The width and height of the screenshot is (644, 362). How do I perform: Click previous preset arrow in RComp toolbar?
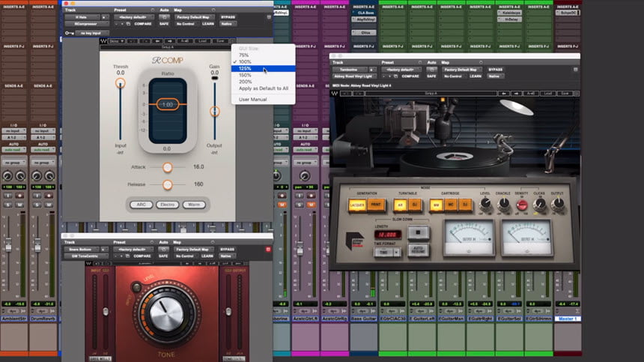point(157,41)
